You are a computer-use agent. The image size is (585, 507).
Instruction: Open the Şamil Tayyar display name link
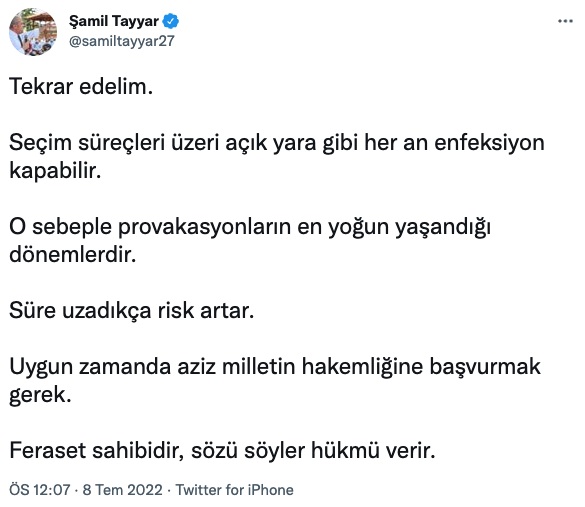(114, 21)
